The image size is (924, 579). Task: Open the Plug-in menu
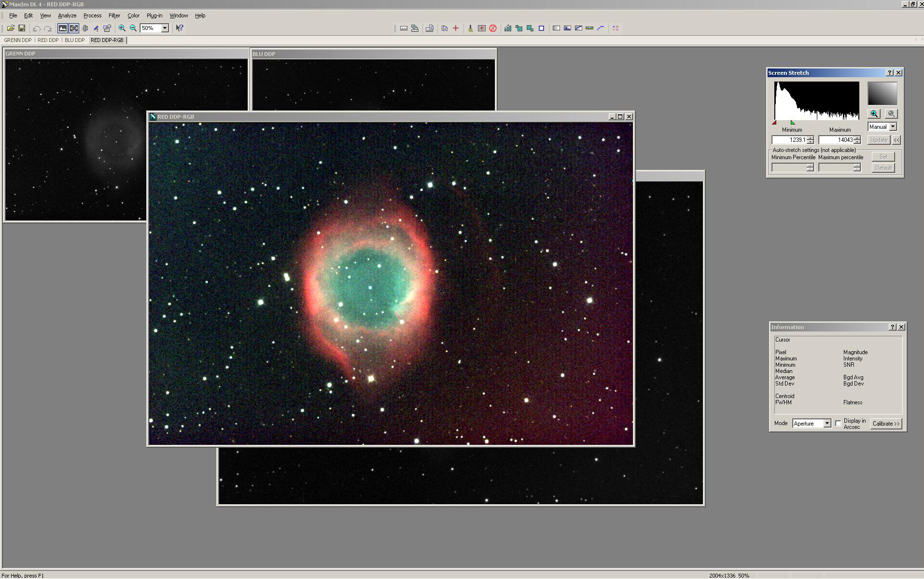coord(154,15)
